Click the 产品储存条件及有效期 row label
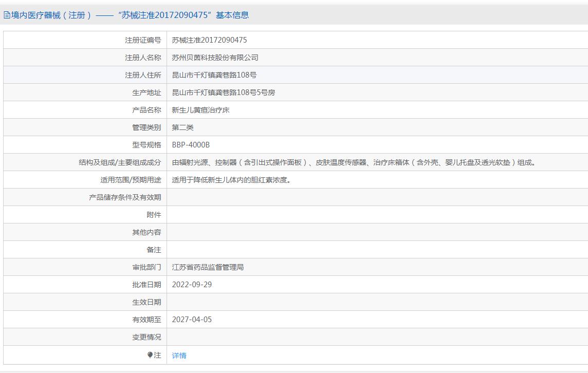 [125, 197]
